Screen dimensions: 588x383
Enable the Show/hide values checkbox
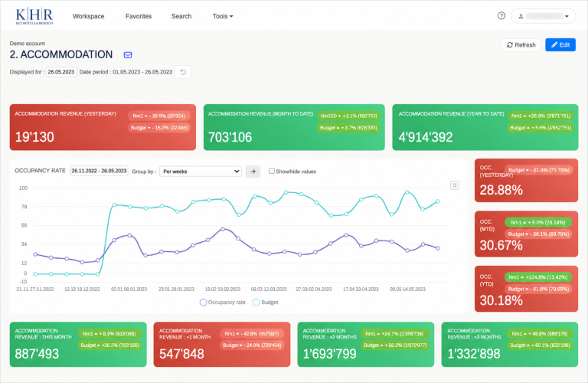click(272, 171)
